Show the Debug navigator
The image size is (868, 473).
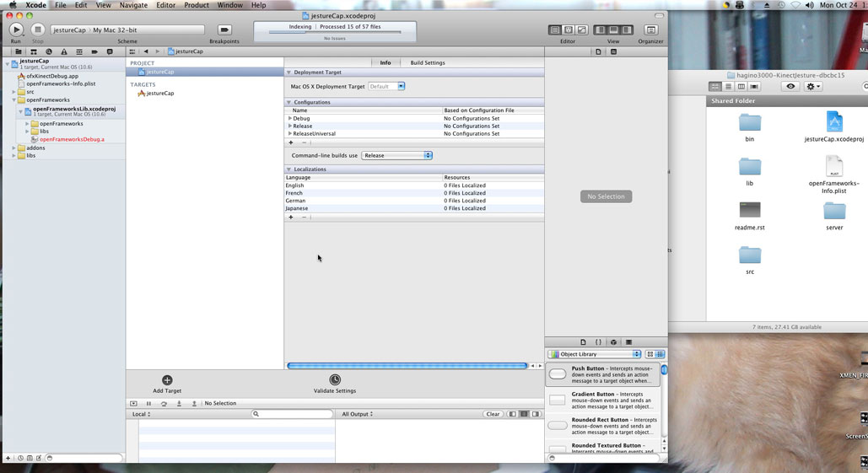(x=79, y=51)
